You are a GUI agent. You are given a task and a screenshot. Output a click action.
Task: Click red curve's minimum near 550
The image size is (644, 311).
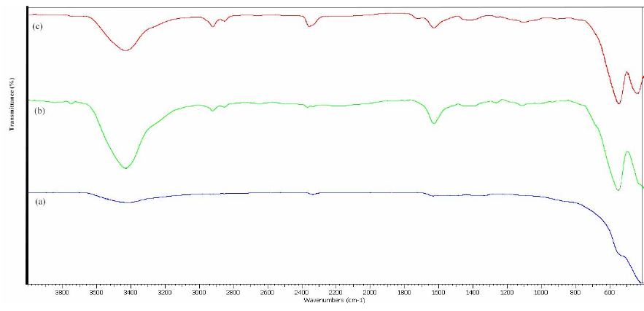coord(618,103)
